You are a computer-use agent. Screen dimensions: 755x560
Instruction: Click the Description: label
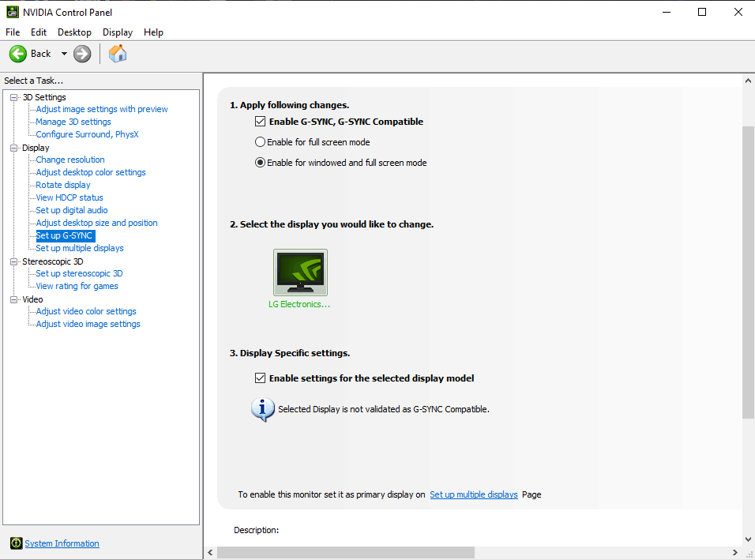(256, 530)
